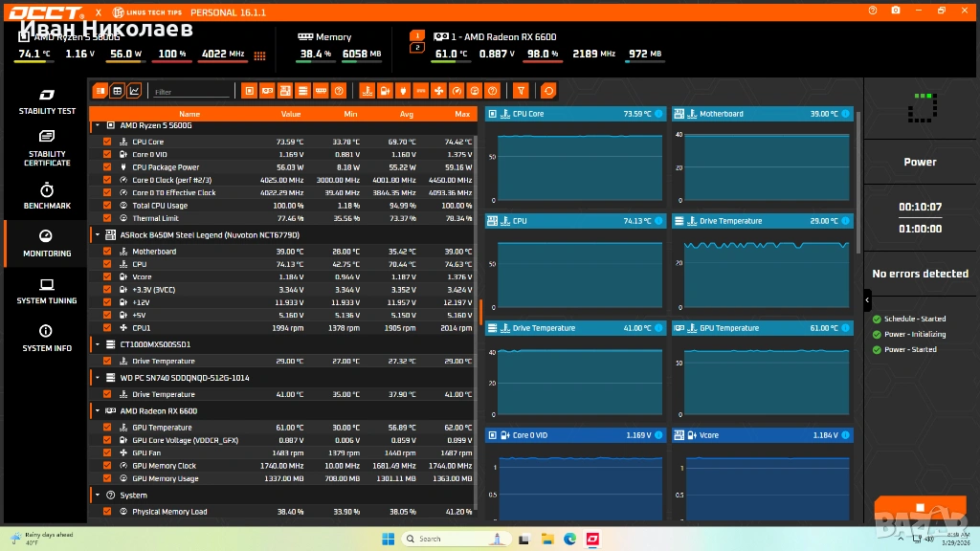Toggle the fan sensors filter icon
This screenshot has height=551, width=980.
[438, 91]
